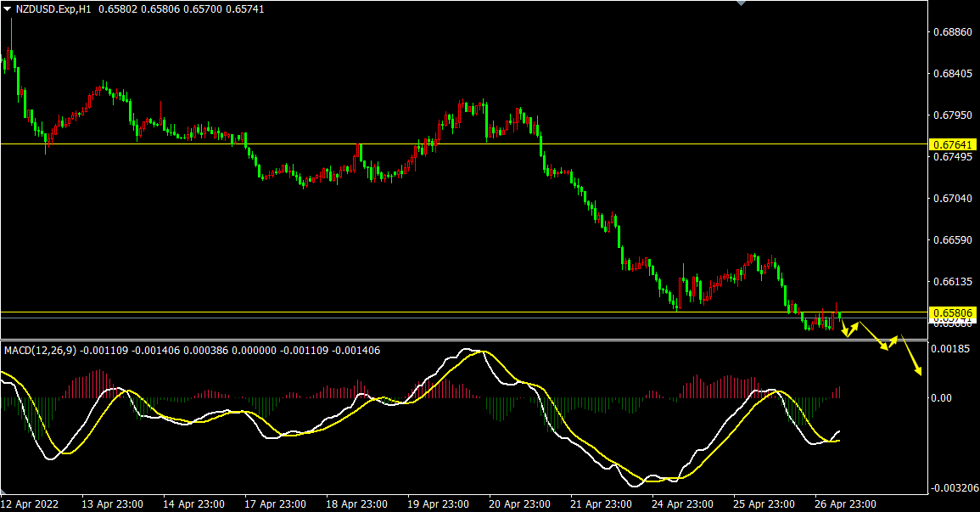Screen dimensions: 980x512
Task: Click the NZDUSD.Exp,H1 symbol title
Action: click(53, 8)
